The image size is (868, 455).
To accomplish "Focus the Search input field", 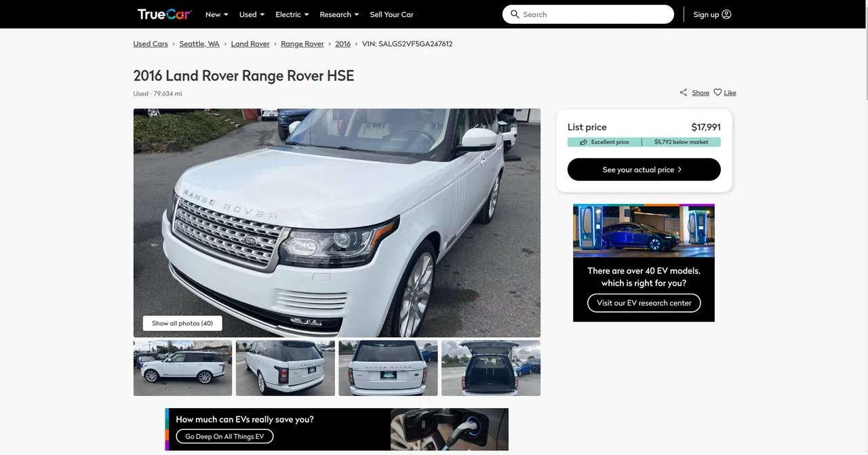I will (x=593, y=14).
